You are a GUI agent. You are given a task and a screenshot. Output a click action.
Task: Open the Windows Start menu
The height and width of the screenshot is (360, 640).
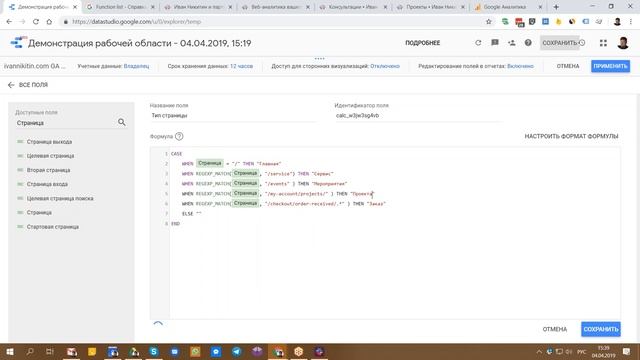pyautogui.click(x=10, y=351)
